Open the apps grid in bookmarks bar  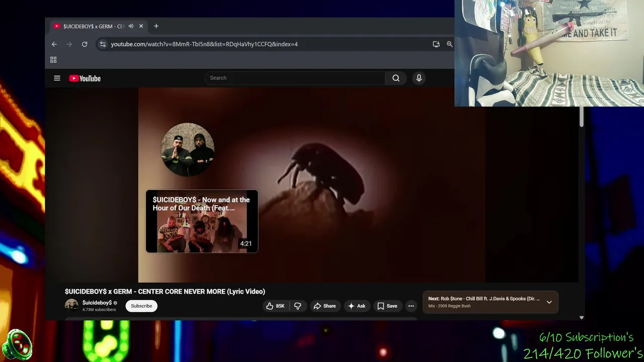pos(53,60)
